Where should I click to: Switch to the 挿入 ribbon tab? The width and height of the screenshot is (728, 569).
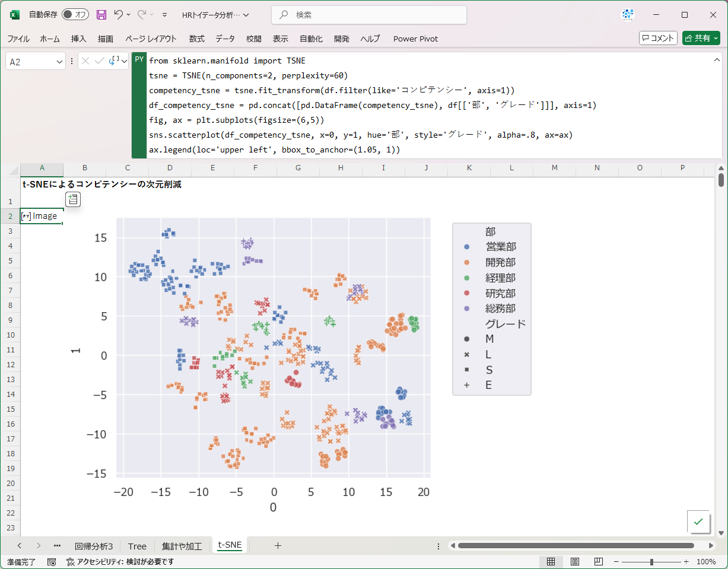79,39
